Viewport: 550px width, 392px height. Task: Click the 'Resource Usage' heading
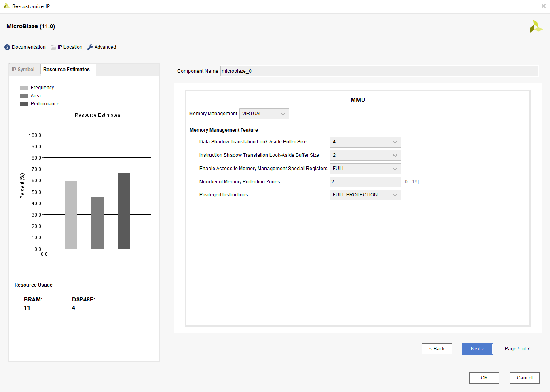click(34, 285)
